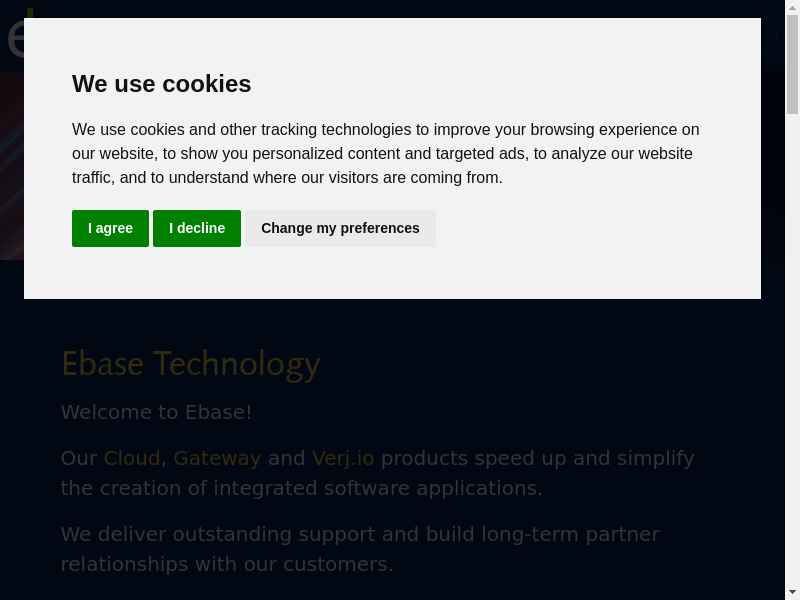Screen dimensions: 800x600
Task: Click the We use cookies heading
Action: tap(162, 84)
